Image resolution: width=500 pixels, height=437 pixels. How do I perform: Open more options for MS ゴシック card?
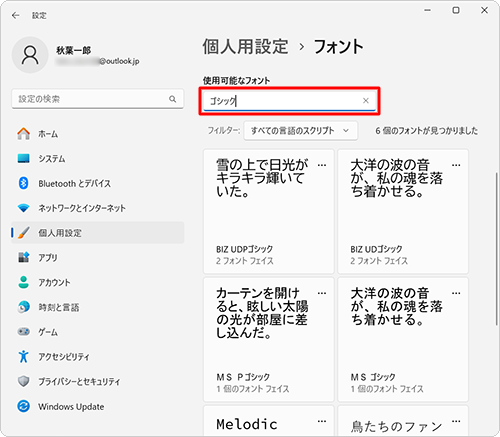tap(456, 293)
